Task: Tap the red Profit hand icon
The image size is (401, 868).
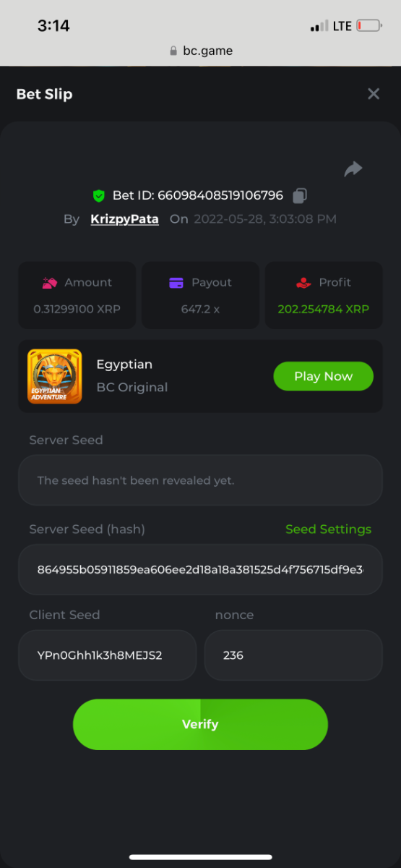Action: tap(303, 283)
